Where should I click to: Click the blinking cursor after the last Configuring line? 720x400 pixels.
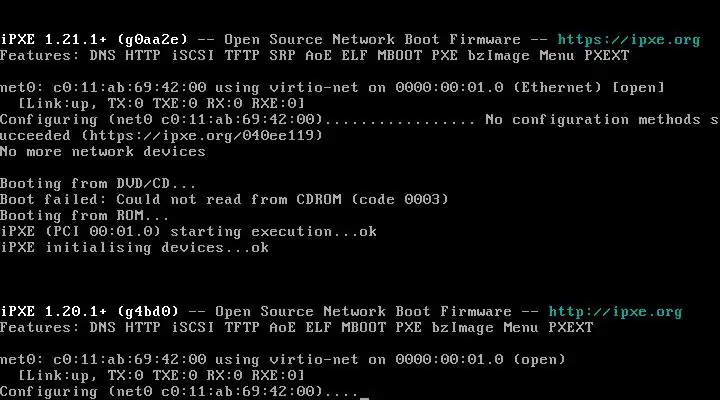(x=364, y=393)
